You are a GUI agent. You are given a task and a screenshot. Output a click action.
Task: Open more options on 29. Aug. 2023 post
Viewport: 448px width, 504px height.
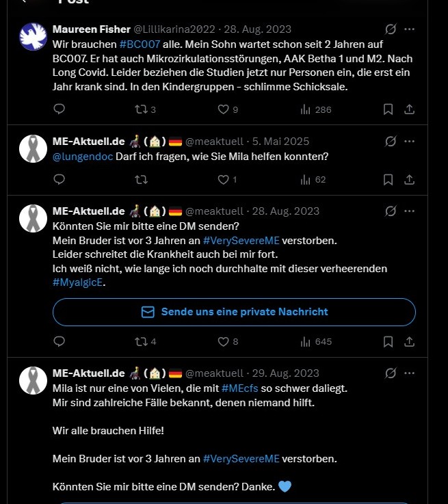pyautogui.click(x=409, y=373)
